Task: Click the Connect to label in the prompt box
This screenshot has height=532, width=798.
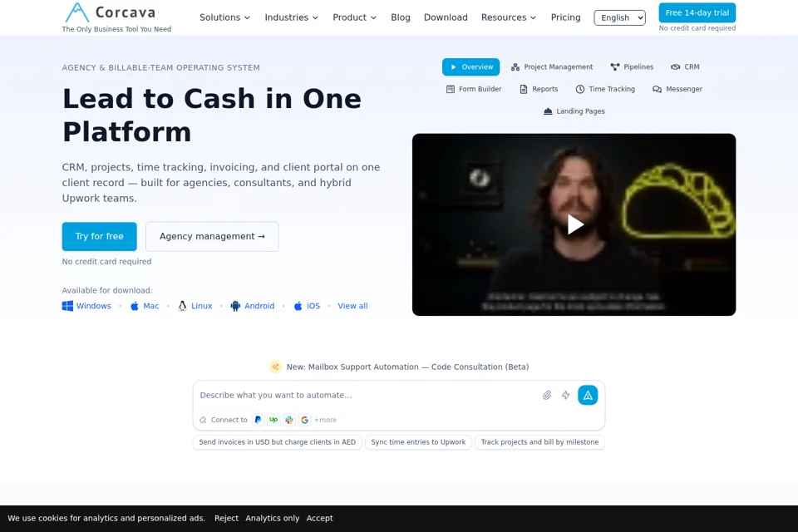Action: point(229,420)
